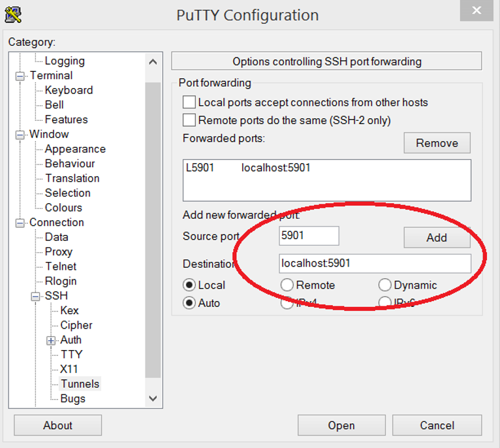500x448 pixels.
Task: Select the Connection category
Action: (57, 222)
